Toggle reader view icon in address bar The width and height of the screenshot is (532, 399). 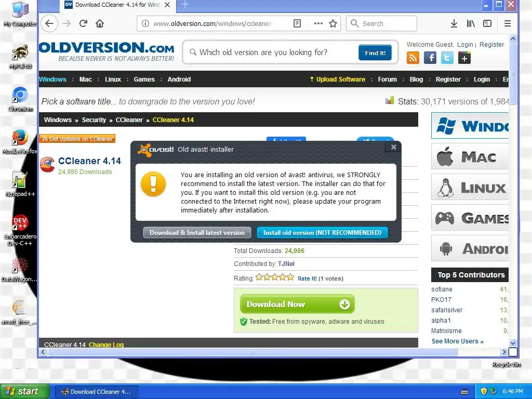(x=297, y=23)
